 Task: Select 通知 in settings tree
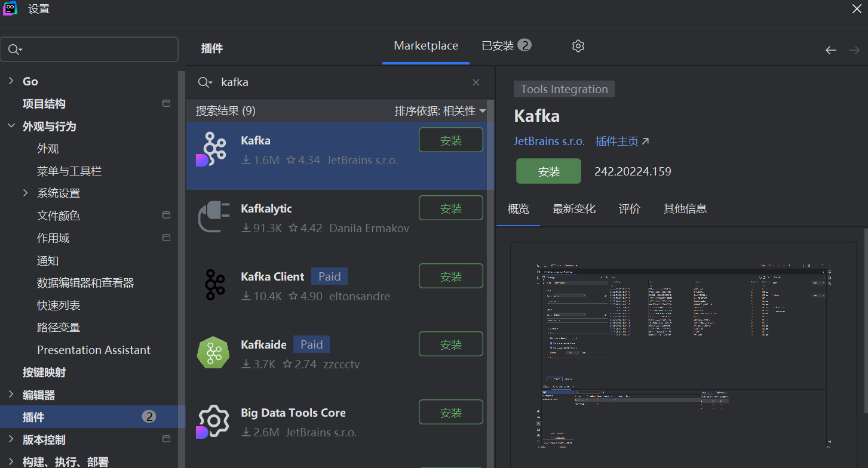[x=48, y=260]
